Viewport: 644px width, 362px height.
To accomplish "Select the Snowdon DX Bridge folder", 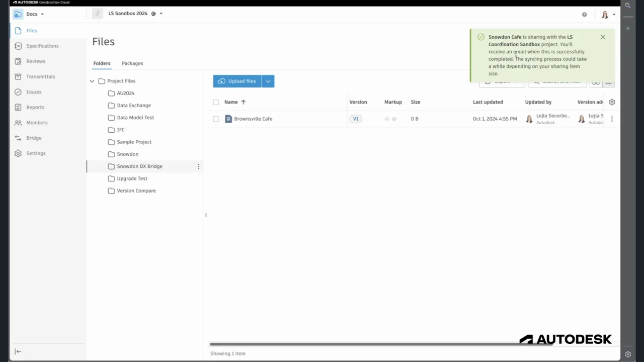I will tap(139, 166).
